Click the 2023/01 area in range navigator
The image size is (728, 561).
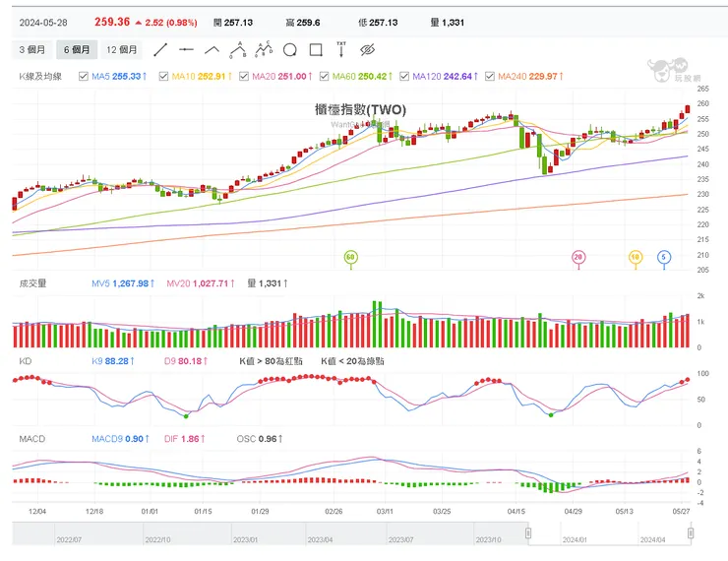[x=245, y=539]
